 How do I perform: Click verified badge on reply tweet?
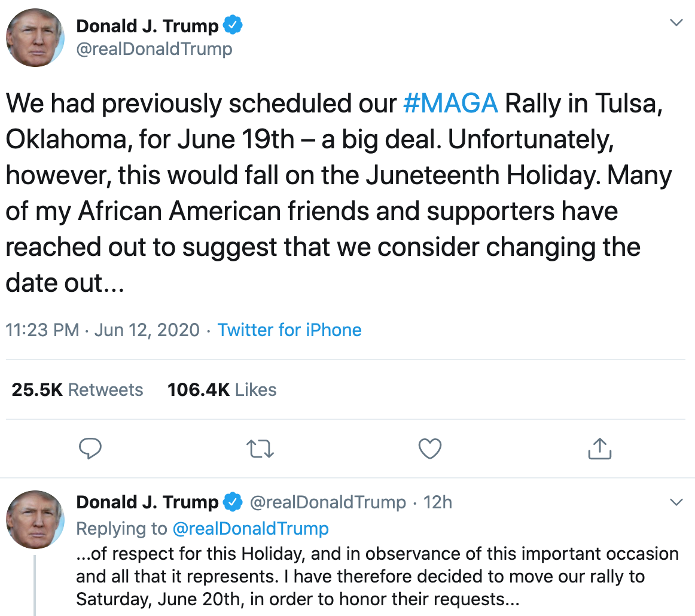(233, 502)
